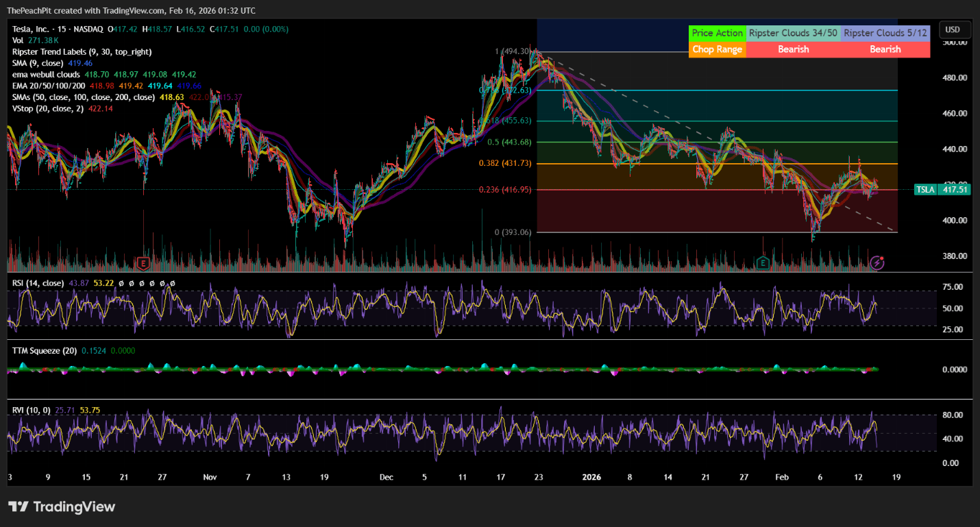
Task: Select the TTM Squeeze (20) pane legend
Action: coord(45,351)
